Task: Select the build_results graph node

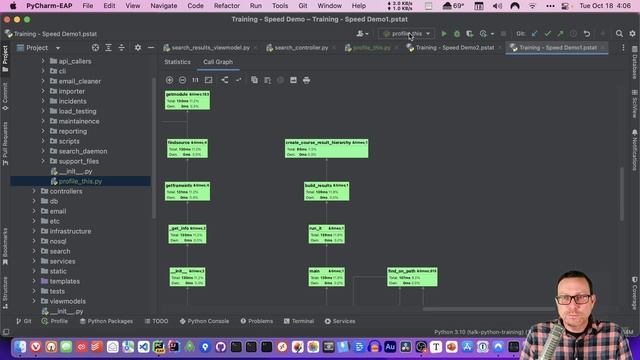Action: click(327, 191)
